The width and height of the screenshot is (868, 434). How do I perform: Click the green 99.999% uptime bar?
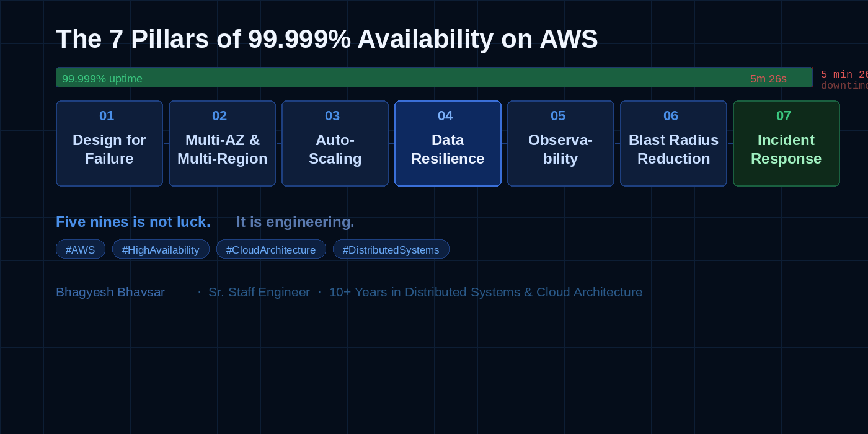[x=434, y=77]
